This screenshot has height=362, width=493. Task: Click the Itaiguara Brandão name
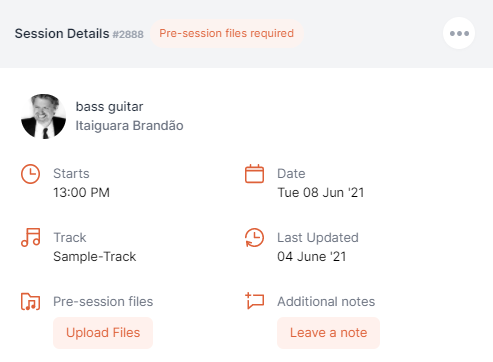pyautogui.click(x=129, y=126)
